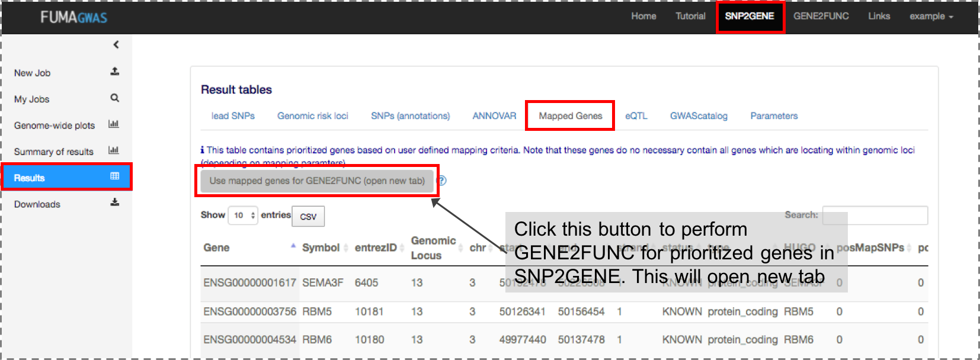Switch to the Genomic risk loci tab
This screenshot has width=980, height=360.
[x=313, y=116]
